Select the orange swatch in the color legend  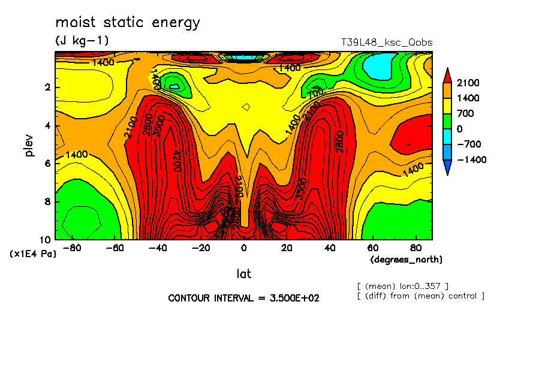447,90
